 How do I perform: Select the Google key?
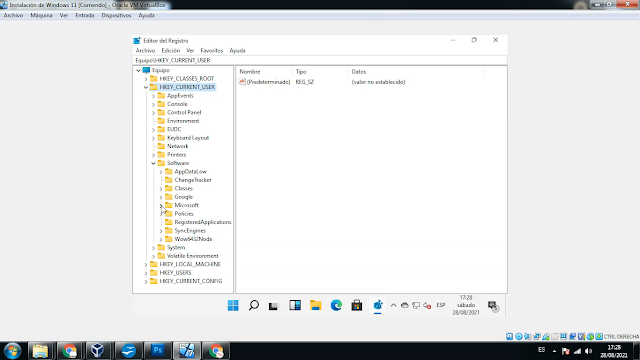point(184,197)
